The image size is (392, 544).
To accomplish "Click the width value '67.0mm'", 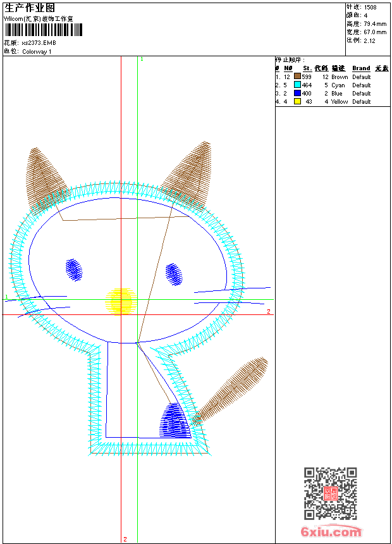I will coord(375,32).
